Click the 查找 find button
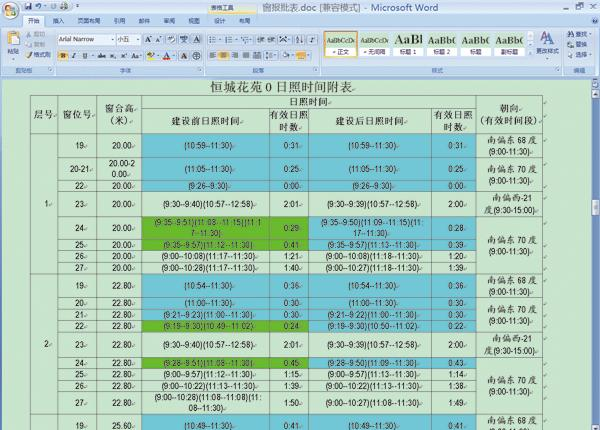 (579, 34)
